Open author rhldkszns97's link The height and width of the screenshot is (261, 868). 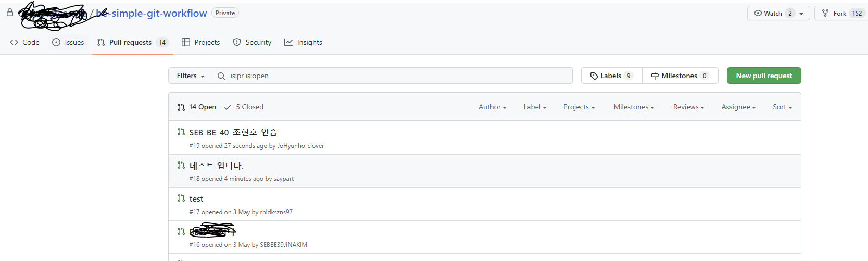(276, 212)
